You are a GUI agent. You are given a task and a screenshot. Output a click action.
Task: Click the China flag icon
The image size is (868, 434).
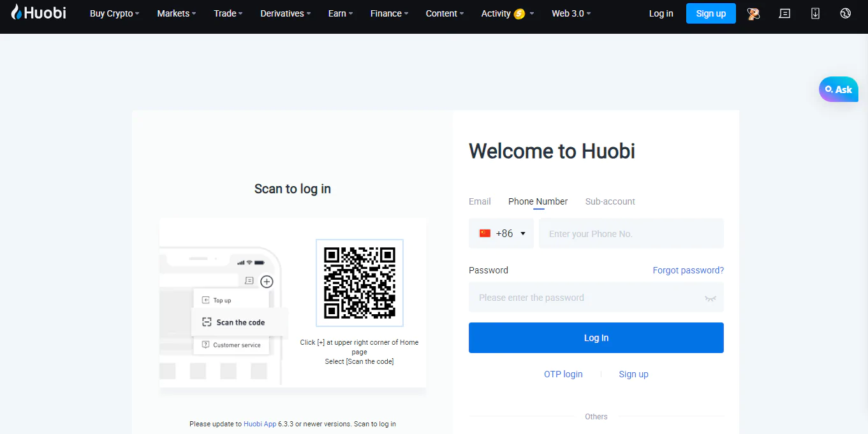485,233
